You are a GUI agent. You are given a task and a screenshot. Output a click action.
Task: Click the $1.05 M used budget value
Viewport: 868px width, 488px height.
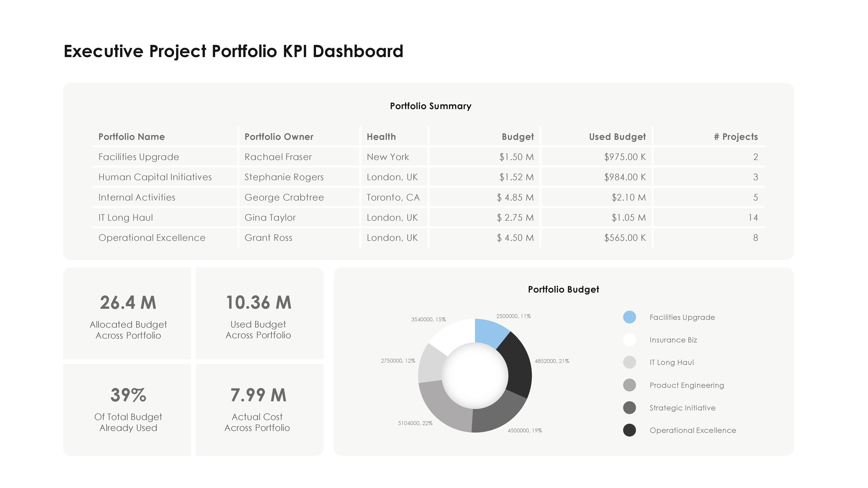(x=629, y=218)
